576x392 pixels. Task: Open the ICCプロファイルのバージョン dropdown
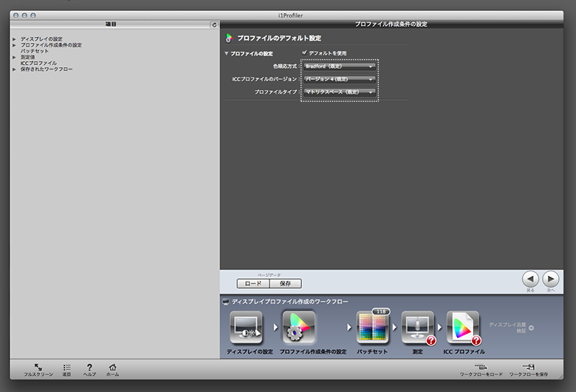340,78
